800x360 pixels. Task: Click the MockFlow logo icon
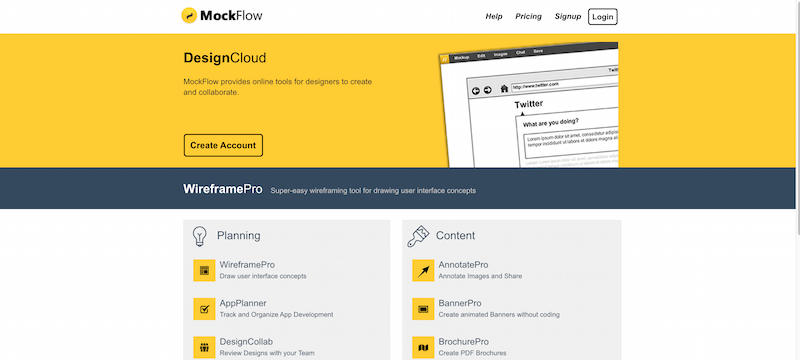tap(189, 16)
